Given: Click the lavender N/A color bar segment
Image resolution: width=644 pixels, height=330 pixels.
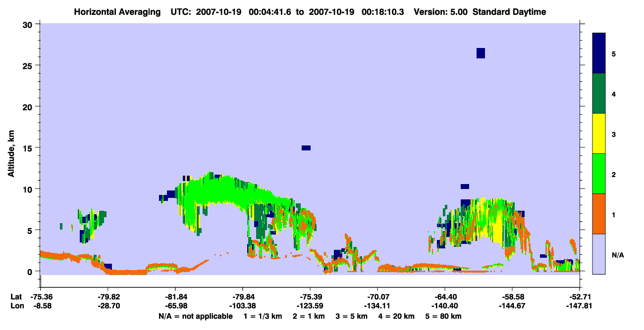Looking at the screenshot, I should coord(599,254).
